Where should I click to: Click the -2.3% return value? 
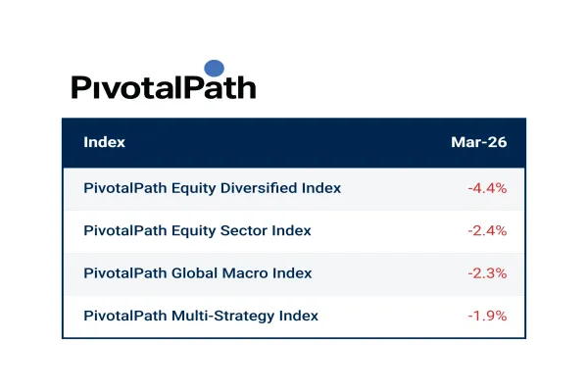[x=486, y=273]
